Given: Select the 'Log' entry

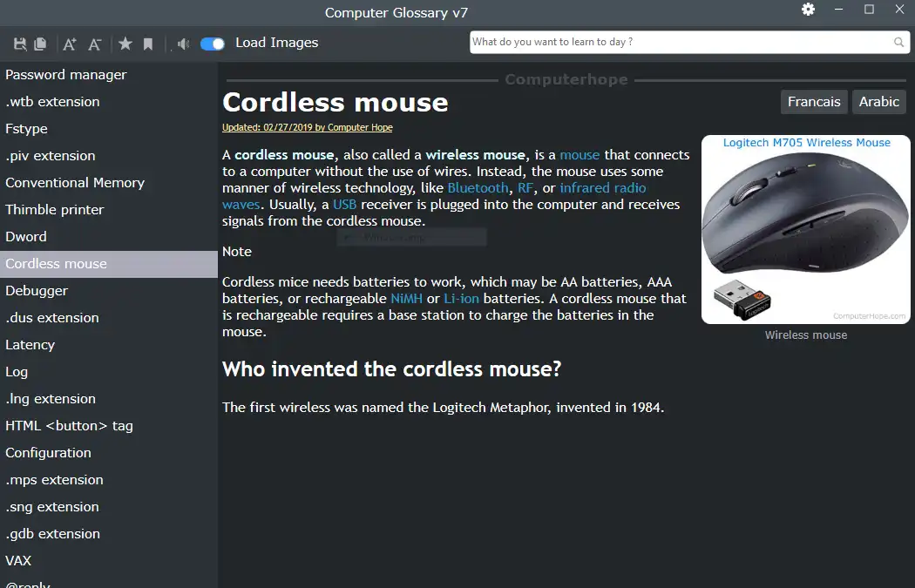Looking at the screenshot, I should [109, 372].
